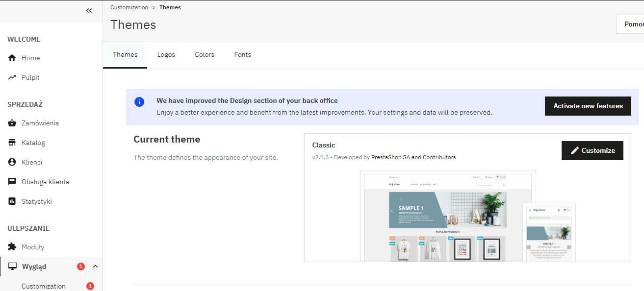Switch to the Logos tab
The height and width of the screenshot is (291, 644).
point(166,54)
